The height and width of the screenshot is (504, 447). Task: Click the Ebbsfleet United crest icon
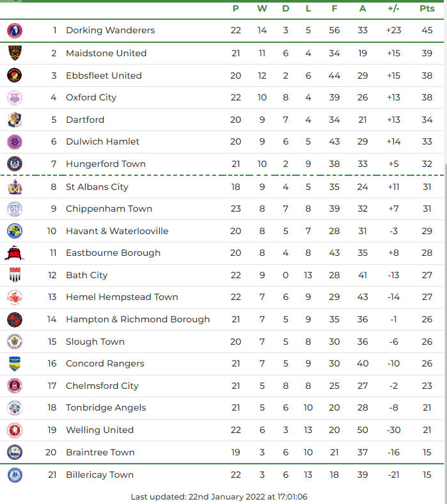click(14, 75)
